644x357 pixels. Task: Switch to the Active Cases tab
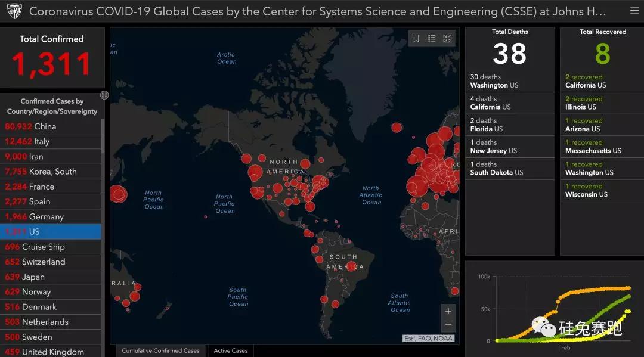[x=231, y=350]
